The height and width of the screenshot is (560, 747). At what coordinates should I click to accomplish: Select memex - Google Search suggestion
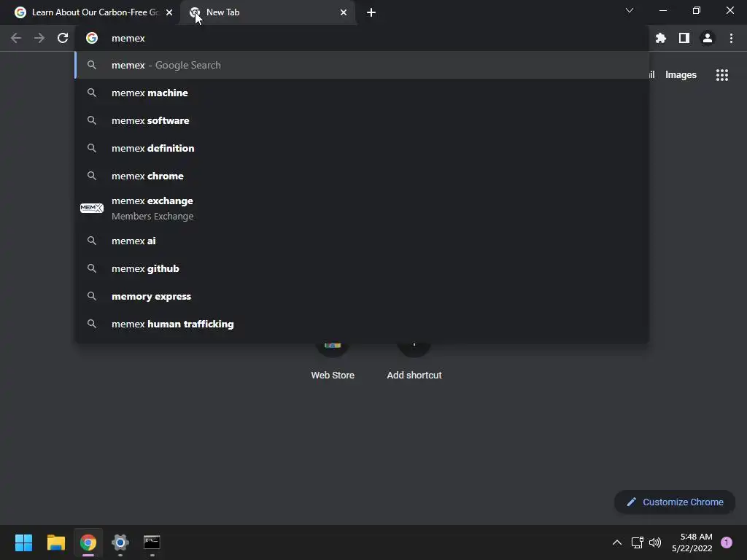tap(362, 65)
